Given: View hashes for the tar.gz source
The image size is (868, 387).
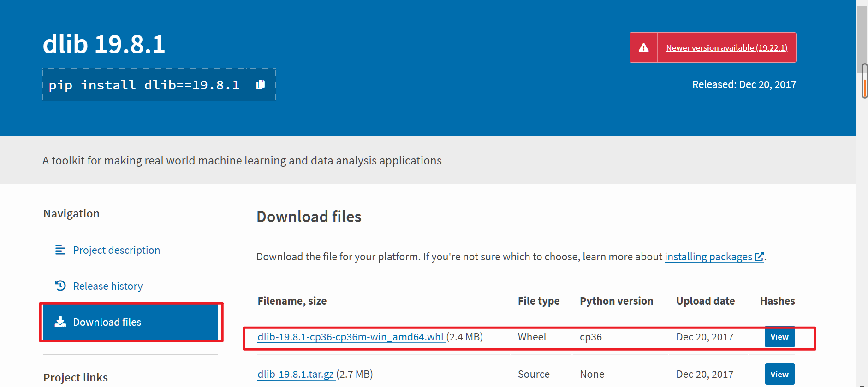Looking at the screenshot, I should (779, 374).
